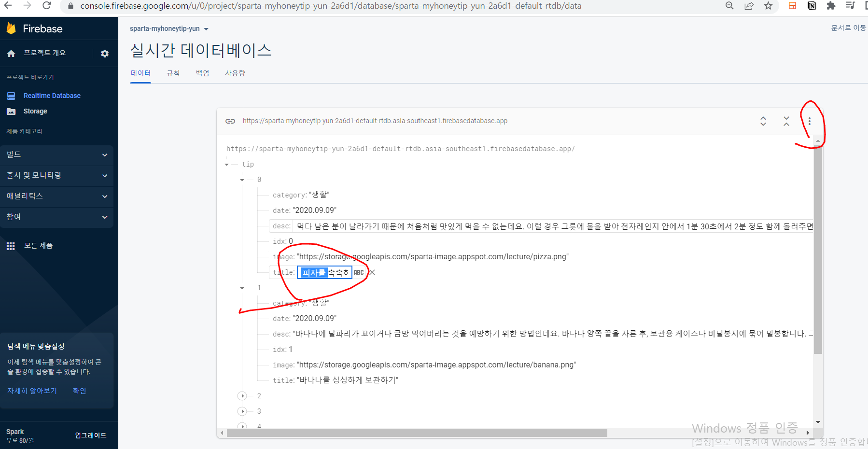The width and height of the screenshot is (868, 449).
Task: Expand node 2 in tree
Action: tap(242, 396)
